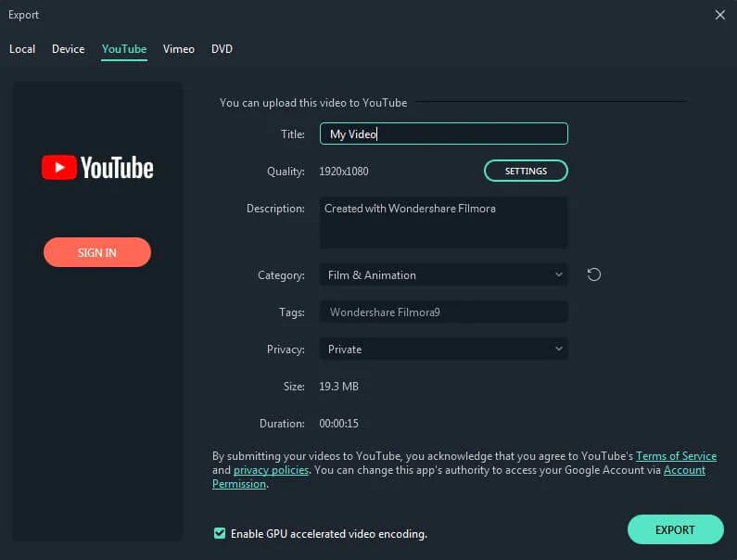
Task: Click the YouTube logo in the side panel
Action: [x=97, y=168]
